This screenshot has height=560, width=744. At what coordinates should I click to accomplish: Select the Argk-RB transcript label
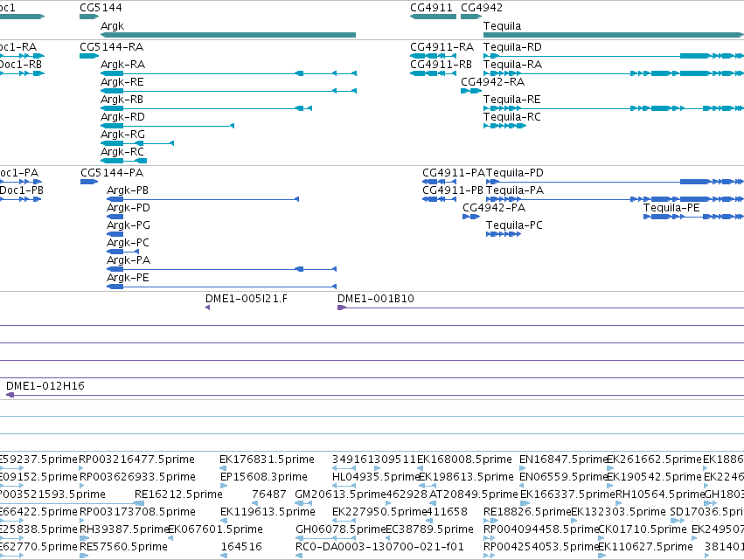[122, 100]
